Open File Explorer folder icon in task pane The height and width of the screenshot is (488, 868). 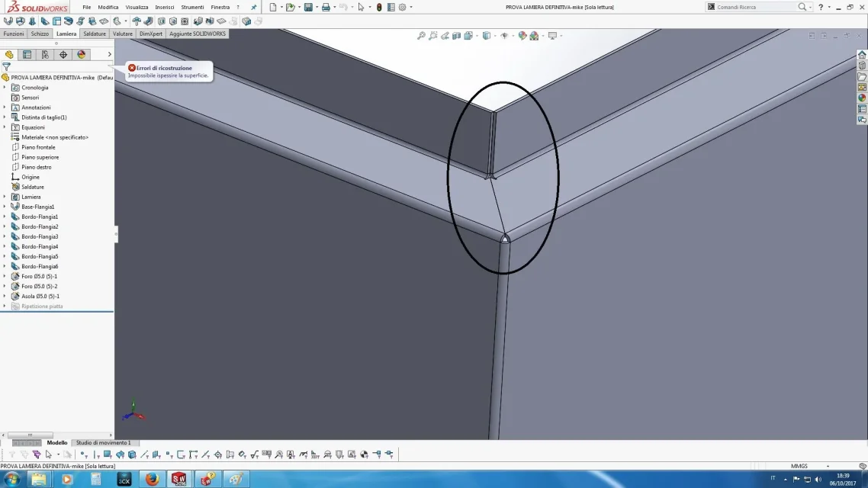[862, 76]
